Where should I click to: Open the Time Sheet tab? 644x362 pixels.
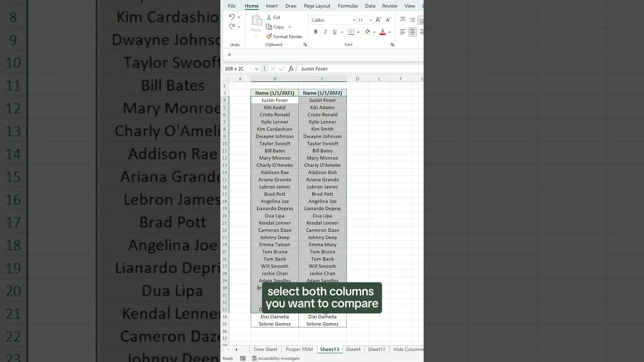pyautogui.click(x=265, y=349)
